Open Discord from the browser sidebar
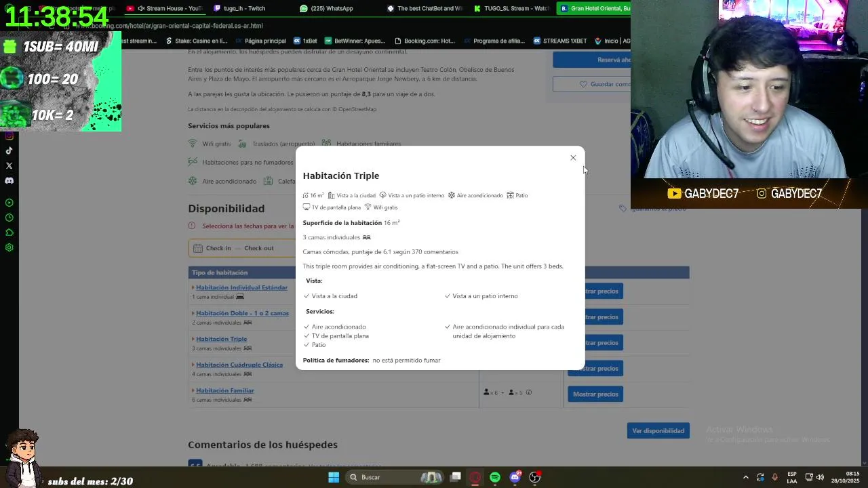The width and height of the screenshot is (868, 488). click(x=9, y=181)
